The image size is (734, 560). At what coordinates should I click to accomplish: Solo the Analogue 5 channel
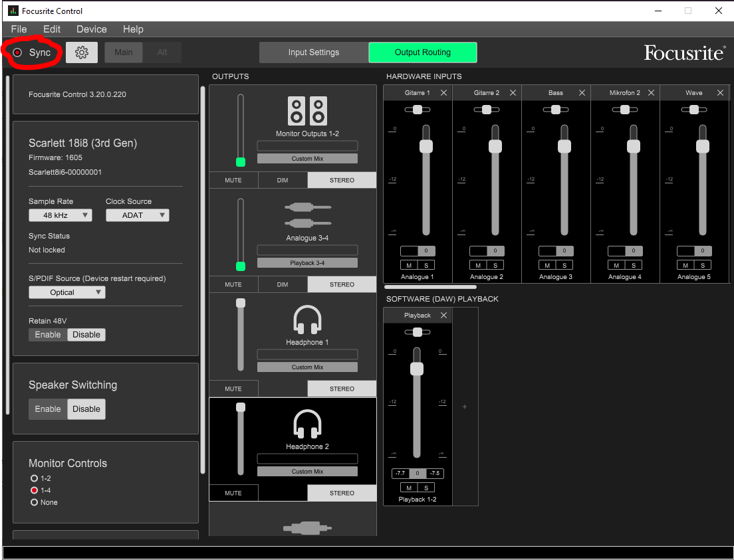coord(703,265)
